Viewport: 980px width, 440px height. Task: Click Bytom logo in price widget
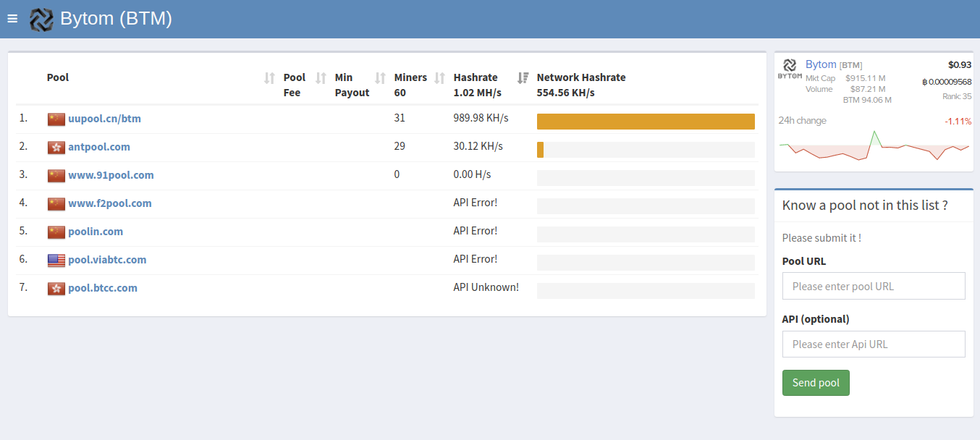[790, 69]
